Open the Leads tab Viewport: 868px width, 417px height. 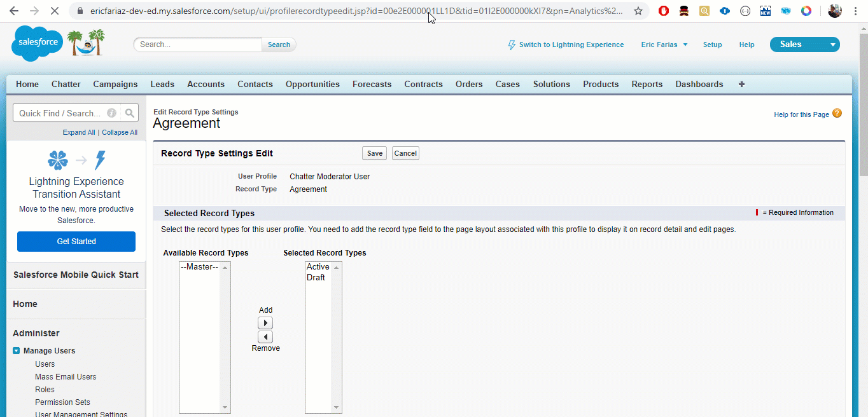[162, 84]
